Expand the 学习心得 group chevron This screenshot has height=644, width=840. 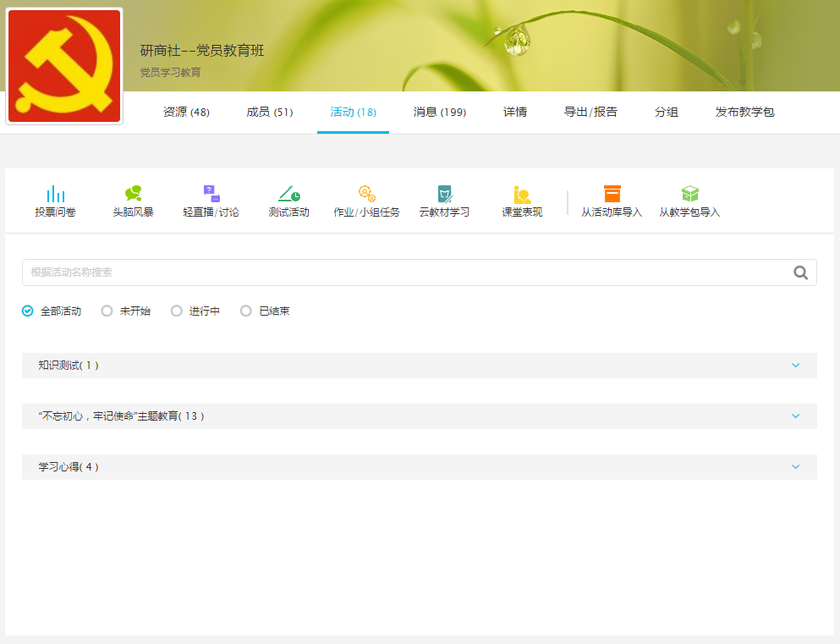(795, 467)
